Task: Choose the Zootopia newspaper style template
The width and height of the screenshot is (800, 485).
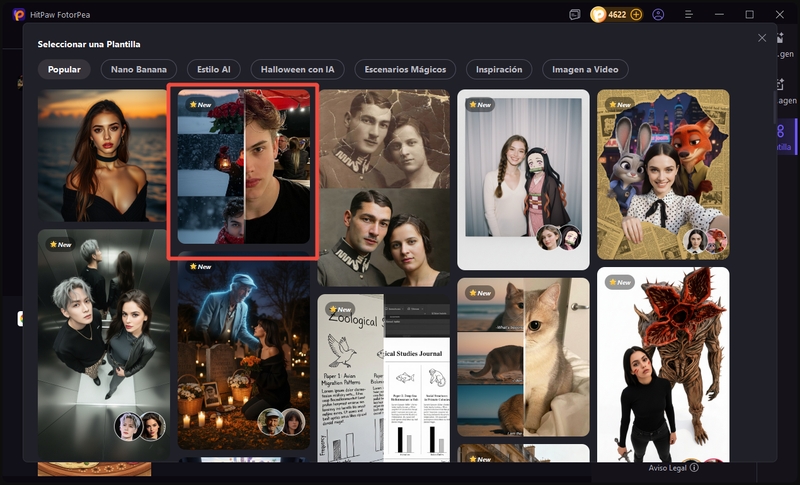Action: click(x=663, y=173)
